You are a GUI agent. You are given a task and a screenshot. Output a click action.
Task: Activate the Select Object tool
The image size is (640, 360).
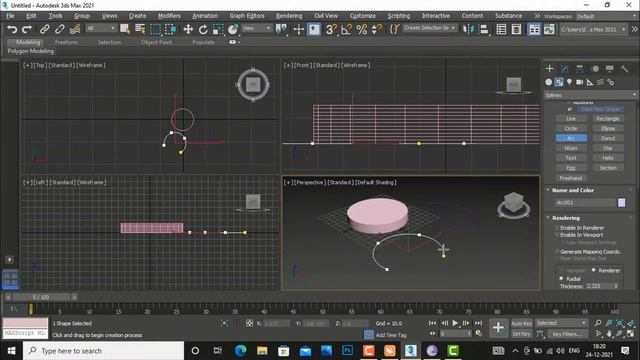coord(124,29)
